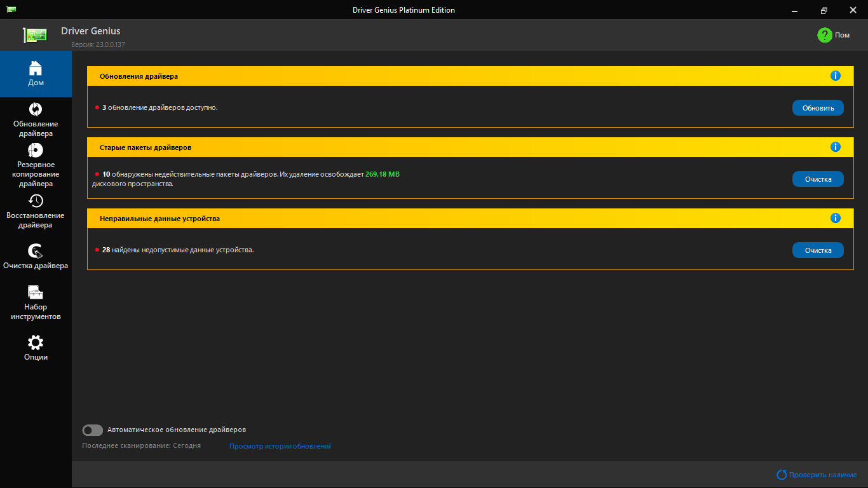Select the Резервное копирование драйвера menu label
The image size is (868, 488).
(36, 174)
